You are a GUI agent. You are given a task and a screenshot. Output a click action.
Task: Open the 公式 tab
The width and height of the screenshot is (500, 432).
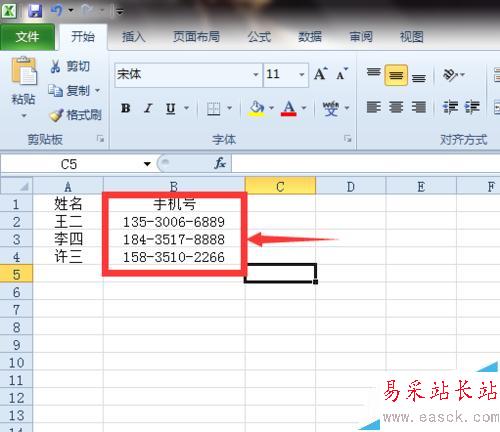coord(259,37)
